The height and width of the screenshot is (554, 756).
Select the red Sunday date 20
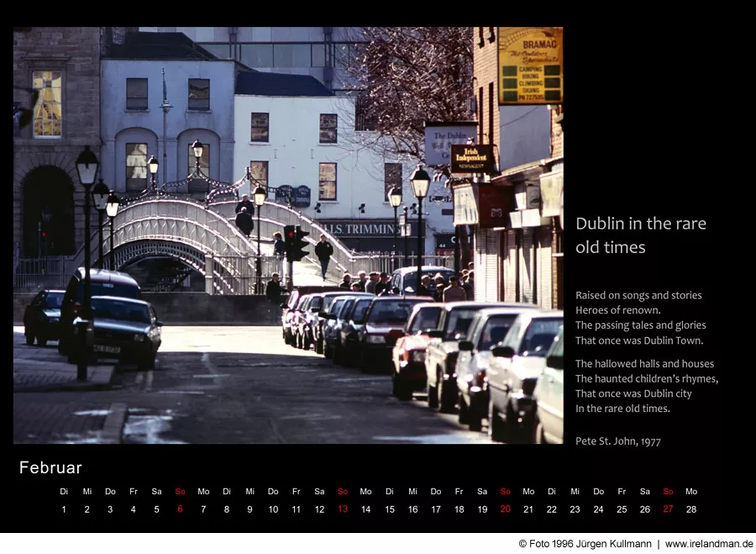(505, 509)
